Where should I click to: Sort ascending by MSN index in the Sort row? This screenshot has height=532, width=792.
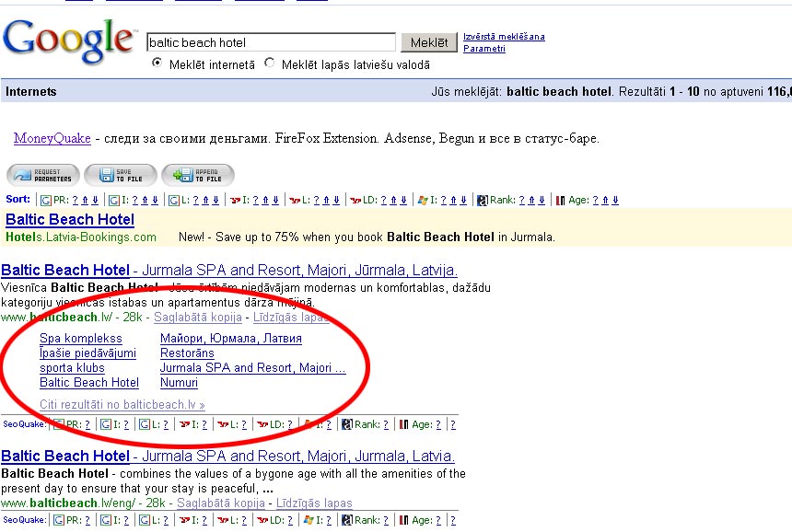point(453,201)
